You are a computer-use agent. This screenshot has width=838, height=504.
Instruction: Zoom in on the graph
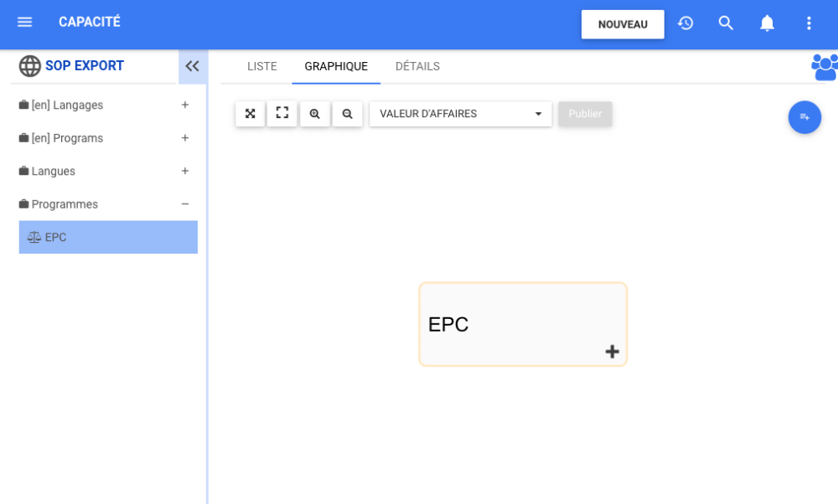(315, 114)
